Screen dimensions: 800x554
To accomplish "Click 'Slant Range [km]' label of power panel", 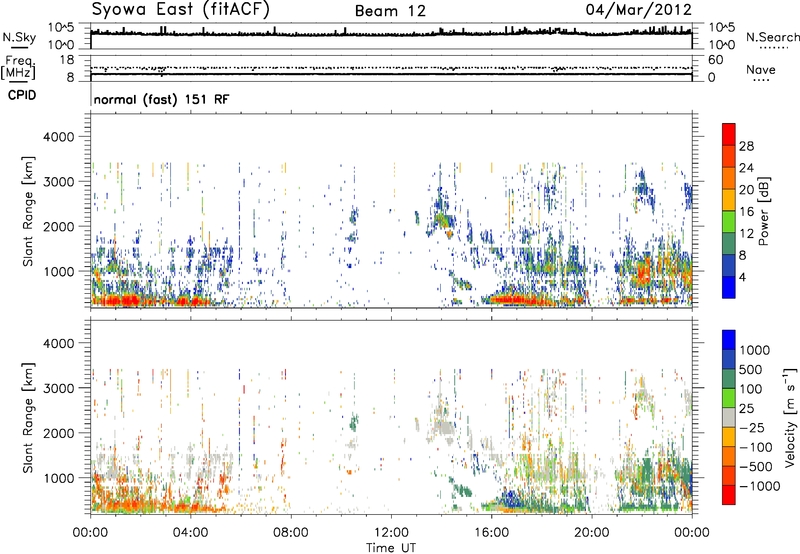I will (28, 211).
